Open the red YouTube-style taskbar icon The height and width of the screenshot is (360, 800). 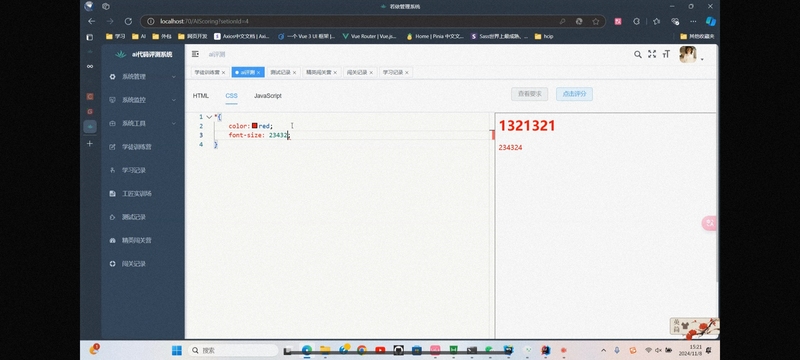[x=380, y=350]
